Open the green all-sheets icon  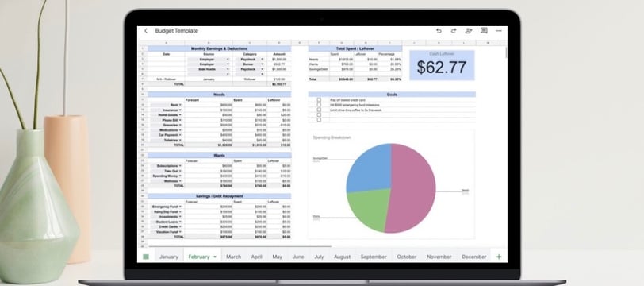[146, 257]
